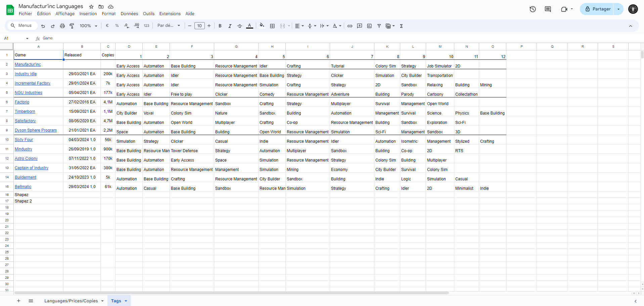Image resolution: width=644 pixels, height=306 pixels.
Task: Switch to Languages/Prices/Copies sheet tab
Action: click(71, 301)
